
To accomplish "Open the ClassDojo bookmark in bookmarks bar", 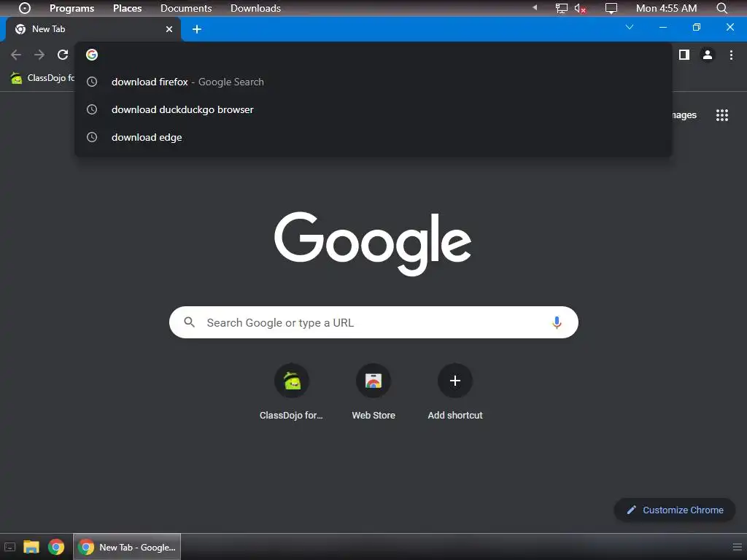I will pyautogui.click(x=42, y=78).
